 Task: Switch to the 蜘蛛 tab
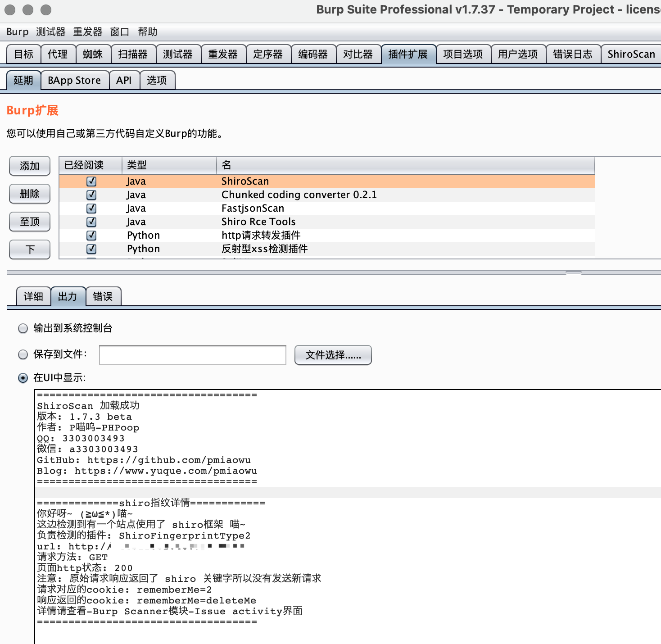(93, 54)
